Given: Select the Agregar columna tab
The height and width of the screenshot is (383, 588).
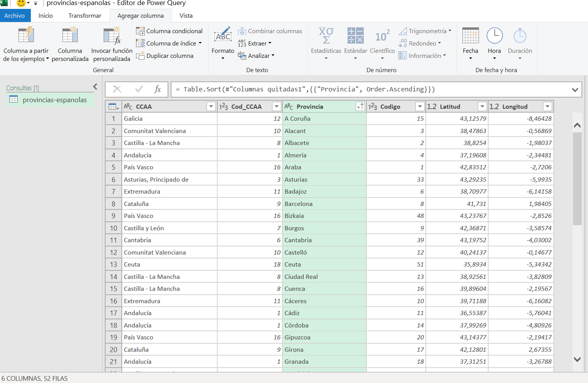Looking at the screenshot, I should (140, 16).
